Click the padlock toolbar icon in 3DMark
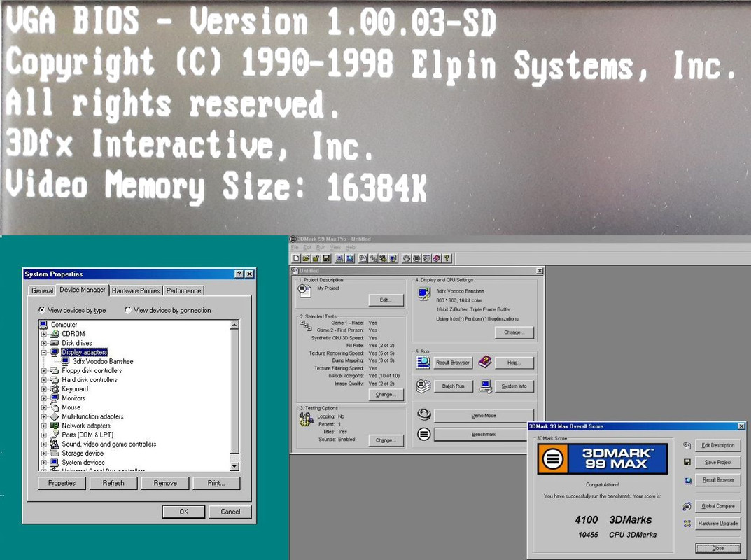Image resolution: width=751 pixels, height=560 pixels. (x=316, y=259)
